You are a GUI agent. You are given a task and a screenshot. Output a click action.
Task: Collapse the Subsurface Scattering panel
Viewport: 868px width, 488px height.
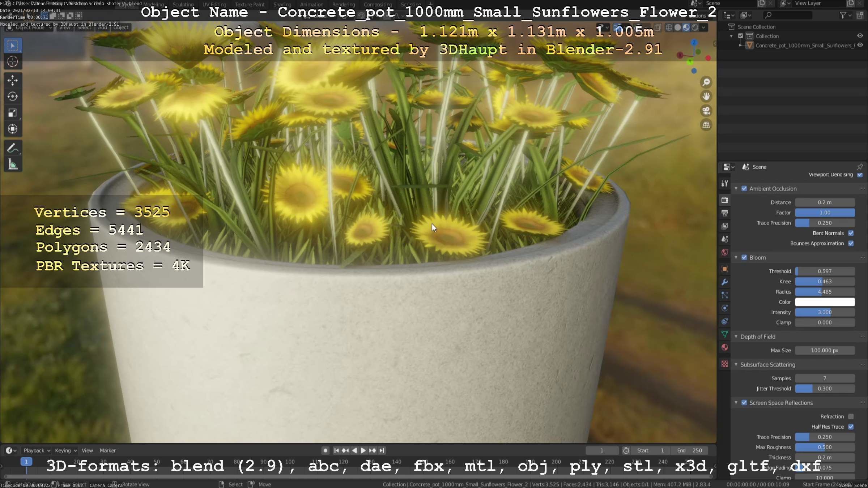click(736, 364)
